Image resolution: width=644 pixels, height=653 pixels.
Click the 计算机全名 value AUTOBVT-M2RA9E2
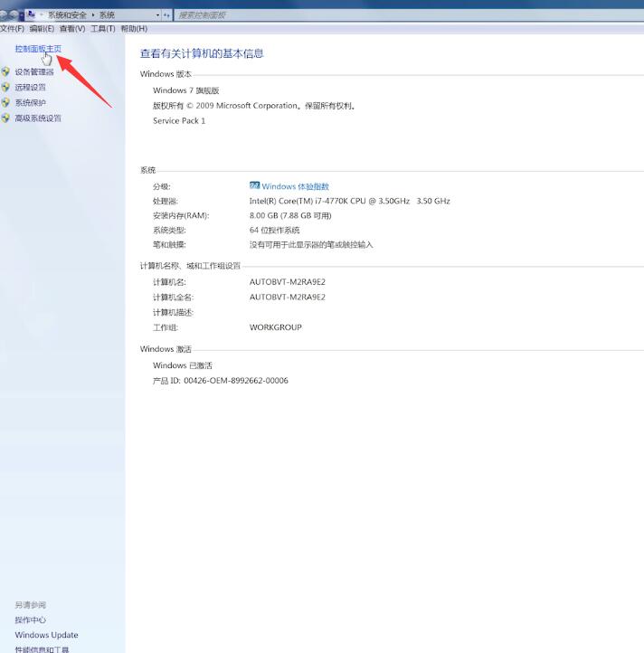pyautogui.click(x=288, y=297)
